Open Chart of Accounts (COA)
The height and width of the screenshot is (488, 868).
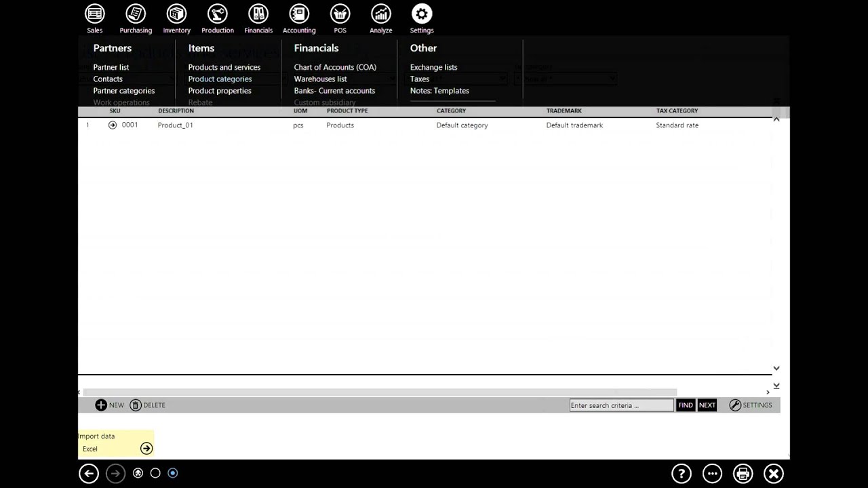pyautogui.click(x=335, y=67)
